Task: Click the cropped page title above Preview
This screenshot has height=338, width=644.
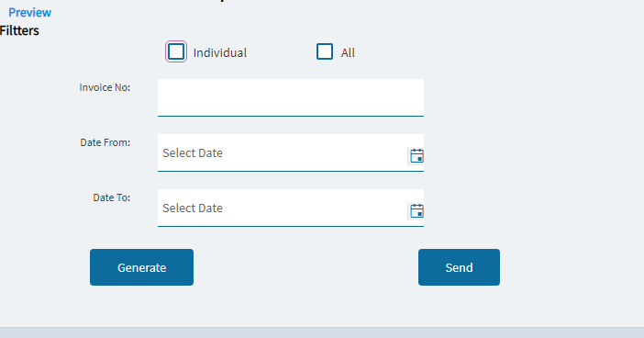Action: 222,1
